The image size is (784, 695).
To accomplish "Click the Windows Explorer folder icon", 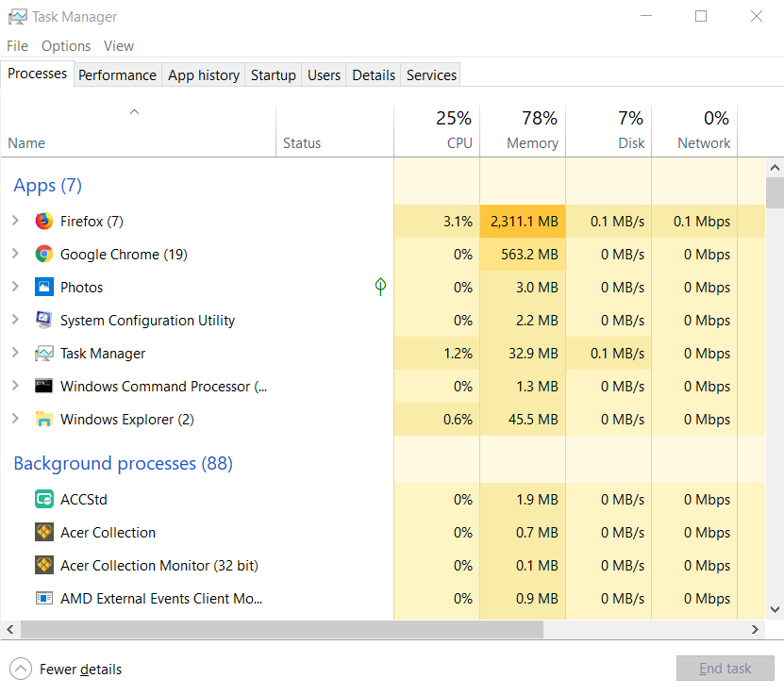I will click(x=44, y=420).
